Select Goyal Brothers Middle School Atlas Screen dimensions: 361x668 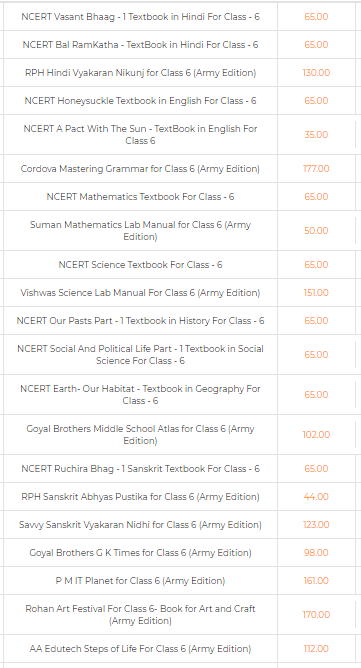coord(140,435)
